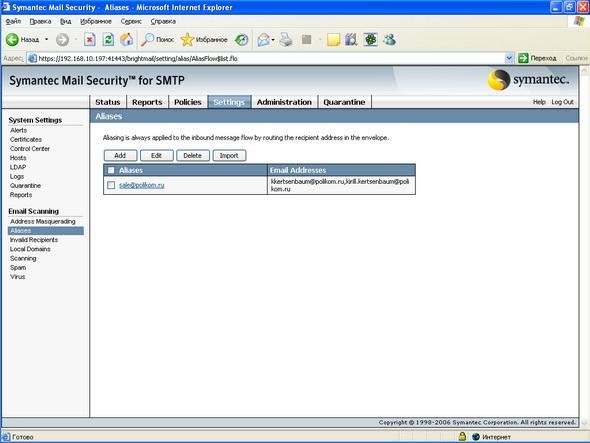This screenshot has height=443, width=590.
Task: Switch to the Quarantine tab
Action: click(x=344, y=102)
